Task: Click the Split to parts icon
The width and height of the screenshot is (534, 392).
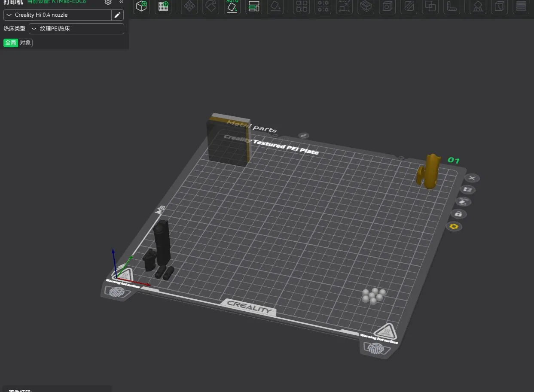Action: point(323,6)
